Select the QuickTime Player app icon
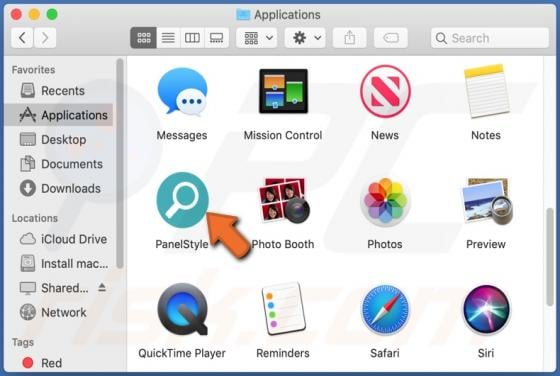This screenshot has width=560, height=376. click(x=182, y=309)
